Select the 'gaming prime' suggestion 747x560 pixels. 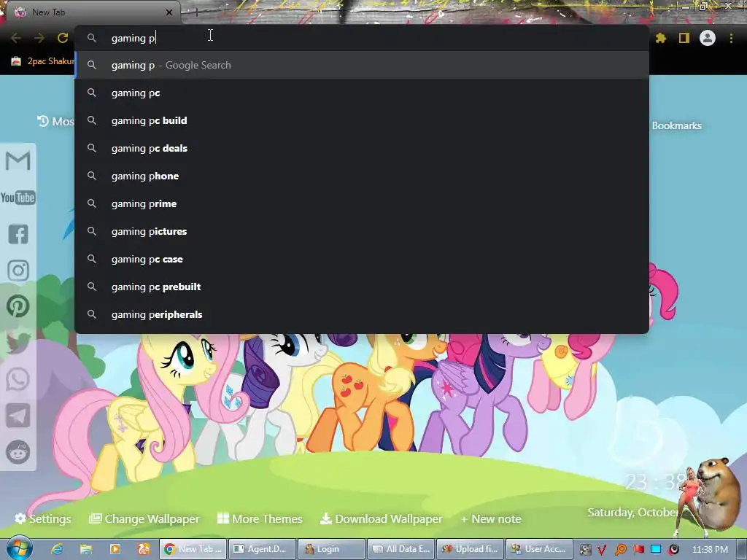362,203
